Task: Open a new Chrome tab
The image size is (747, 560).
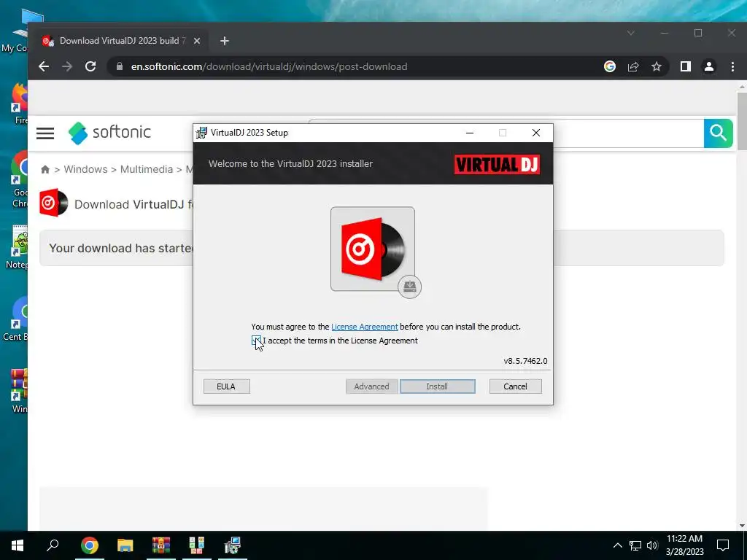Action: (x=225, y=41)
